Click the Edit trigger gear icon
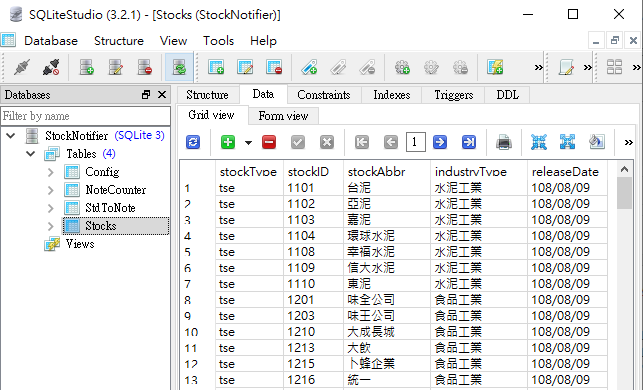This screenshot has width=643, height=390. pyautogui.click(x=431, y=67)
